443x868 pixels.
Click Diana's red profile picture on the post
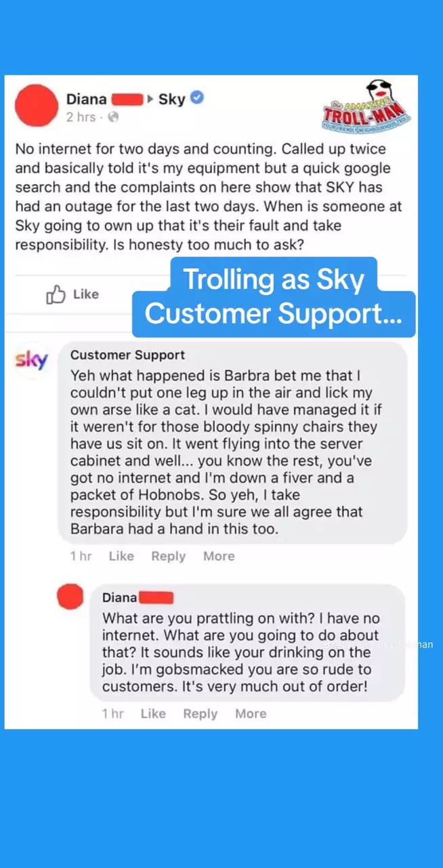point(36,106)
